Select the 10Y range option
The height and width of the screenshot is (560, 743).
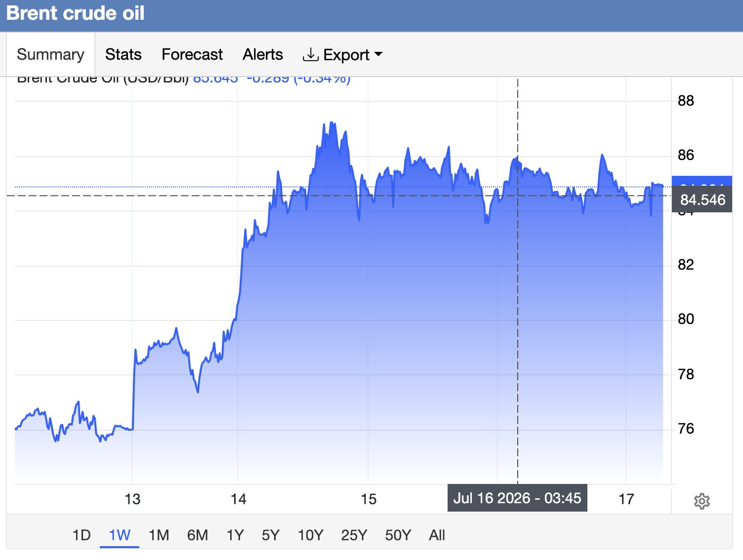pos(311,535)
